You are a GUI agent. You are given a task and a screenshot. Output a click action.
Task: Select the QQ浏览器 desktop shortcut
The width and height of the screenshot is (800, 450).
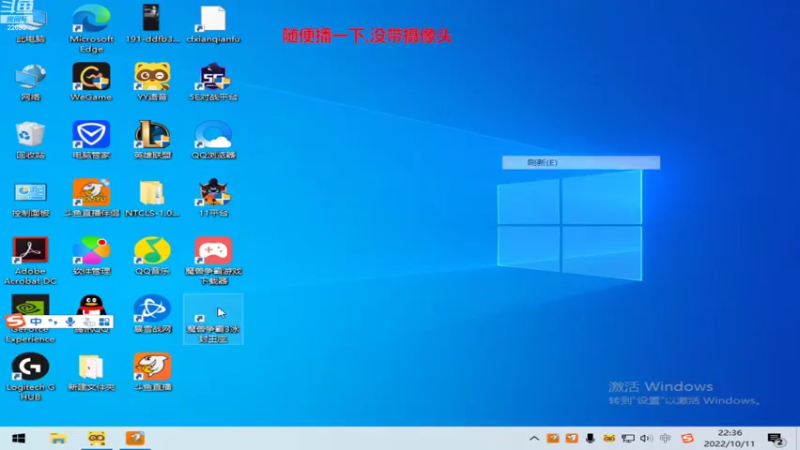coord(213,140)
